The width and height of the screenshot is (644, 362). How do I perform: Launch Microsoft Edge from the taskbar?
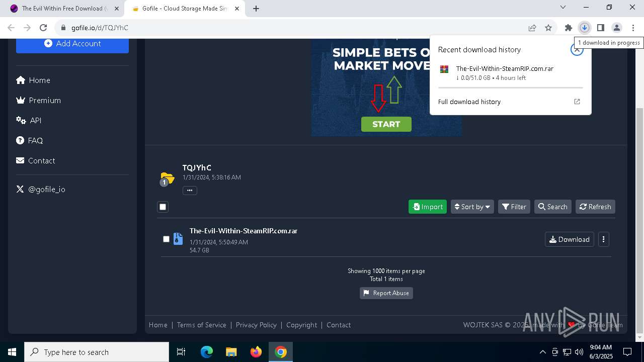pos(207,352)
